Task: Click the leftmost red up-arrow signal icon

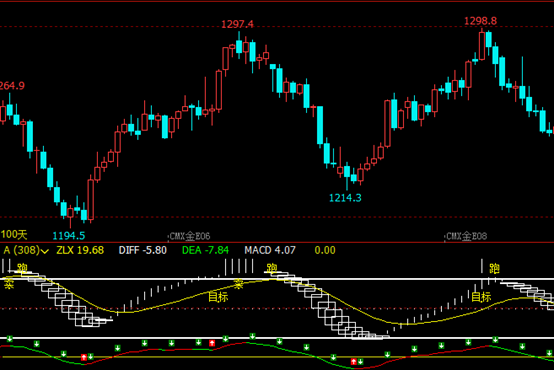Action: [x=84, y=357]
